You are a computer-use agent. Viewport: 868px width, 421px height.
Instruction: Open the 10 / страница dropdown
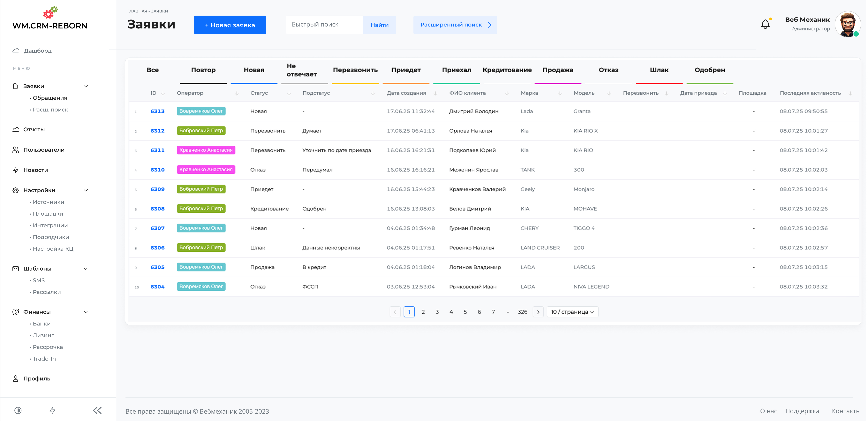(x=572, y=312)
